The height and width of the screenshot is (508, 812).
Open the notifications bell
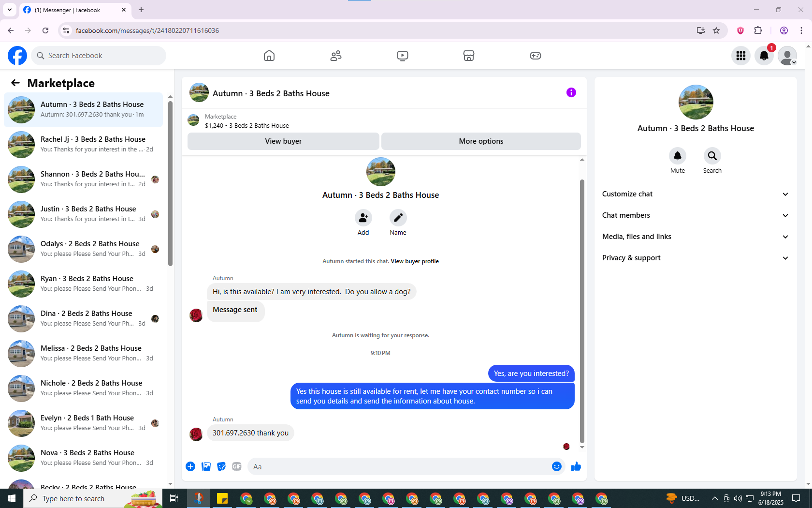pos(764,56)
